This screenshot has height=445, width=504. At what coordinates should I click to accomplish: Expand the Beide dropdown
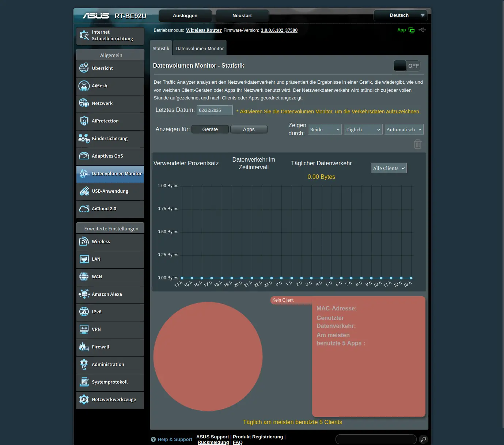coord(325,129)
